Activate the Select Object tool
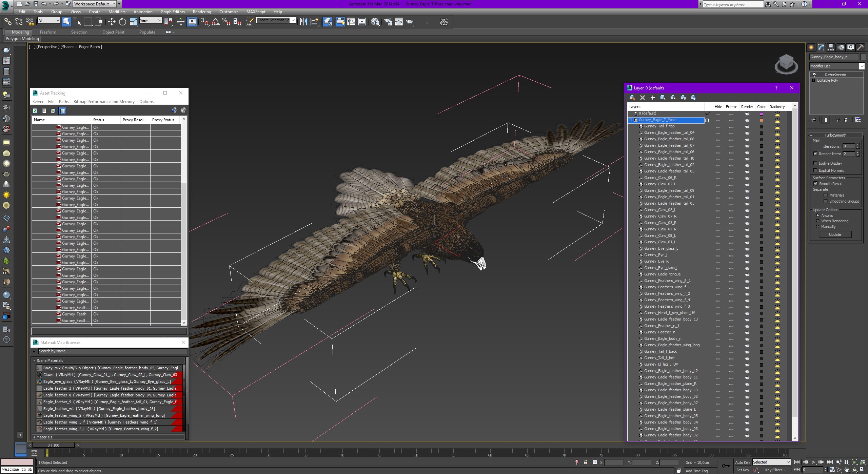 coord(66,22)
